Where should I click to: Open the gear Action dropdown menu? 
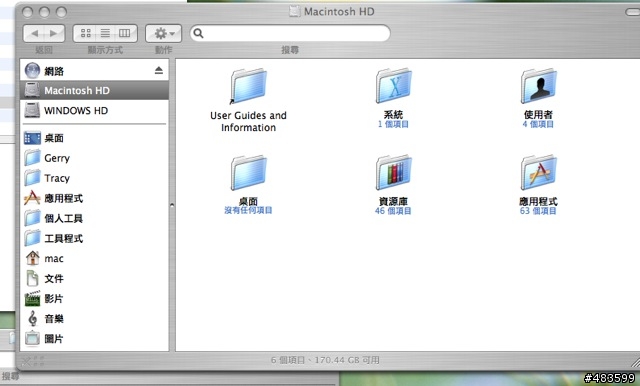pos(164,33)
